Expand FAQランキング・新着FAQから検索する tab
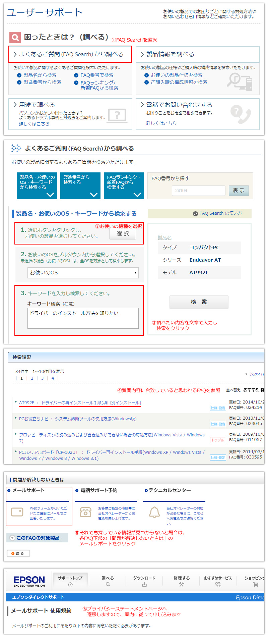The height and width of the screenshot is (644, 268). coord(124,186)
